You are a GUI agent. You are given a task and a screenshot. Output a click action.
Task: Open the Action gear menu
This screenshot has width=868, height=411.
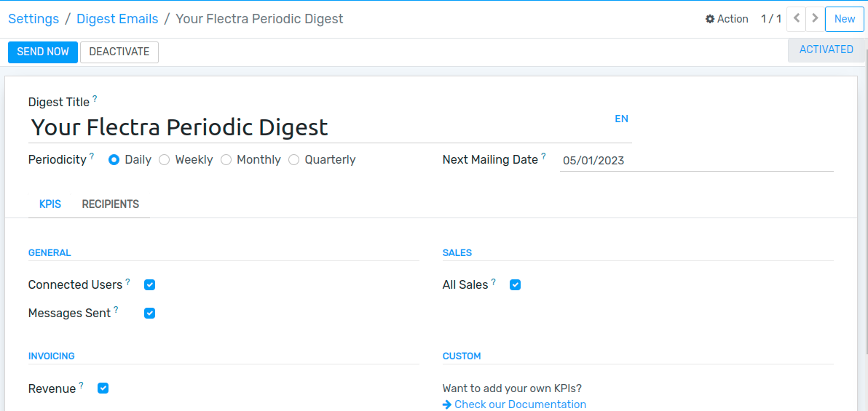726,19
